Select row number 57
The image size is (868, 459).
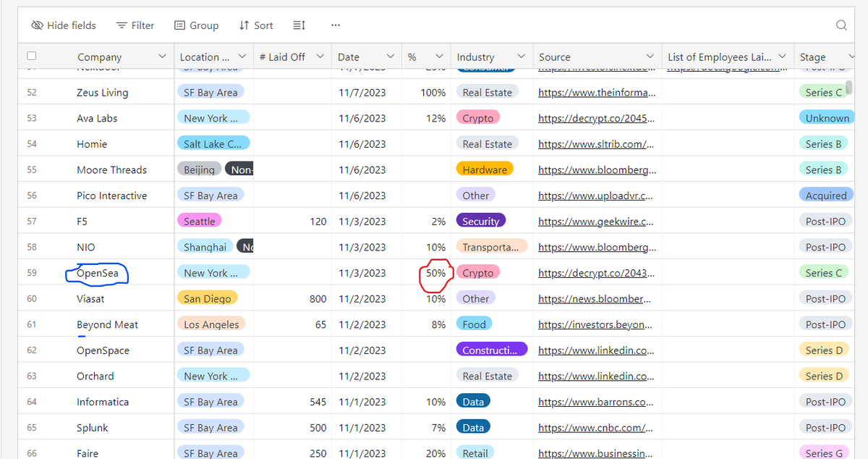coord(32,222)
